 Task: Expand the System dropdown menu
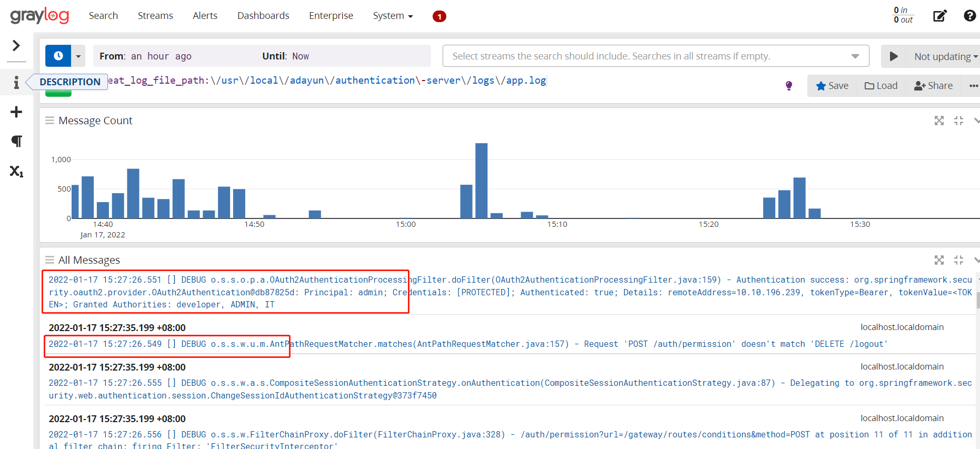pyautogui.click(x=393, y=16)
